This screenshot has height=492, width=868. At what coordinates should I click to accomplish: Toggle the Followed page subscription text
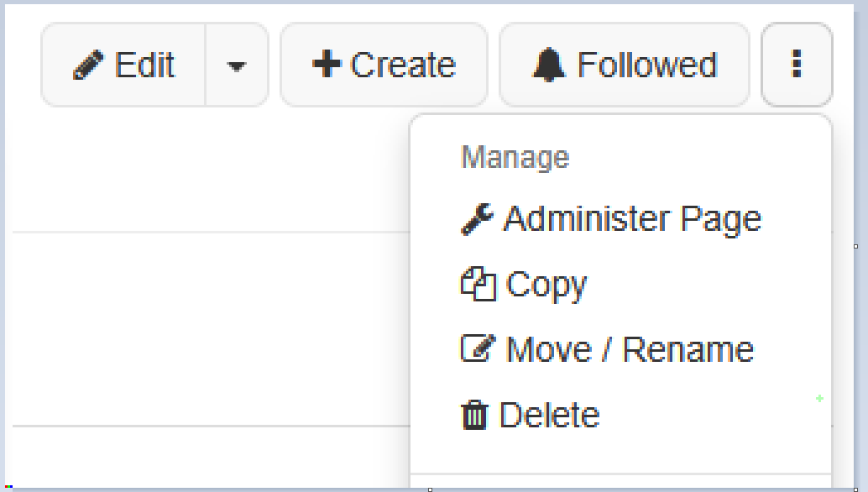(647, 65)
